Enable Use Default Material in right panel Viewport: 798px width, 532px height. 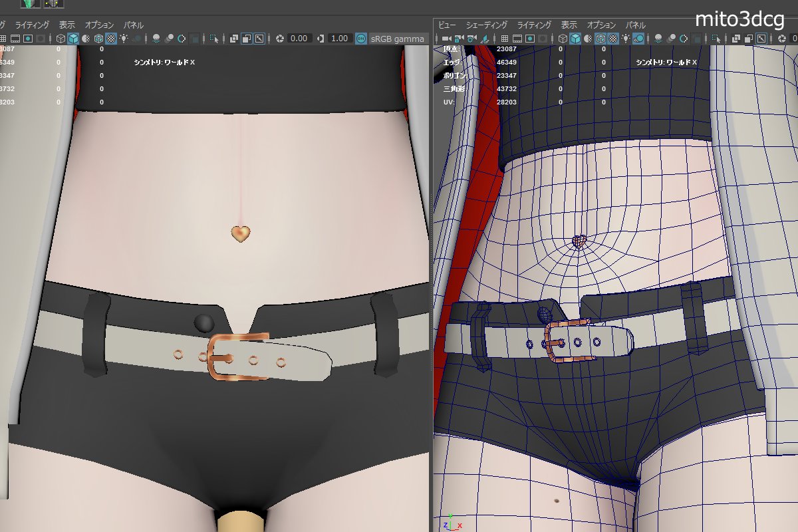(588, 39)
